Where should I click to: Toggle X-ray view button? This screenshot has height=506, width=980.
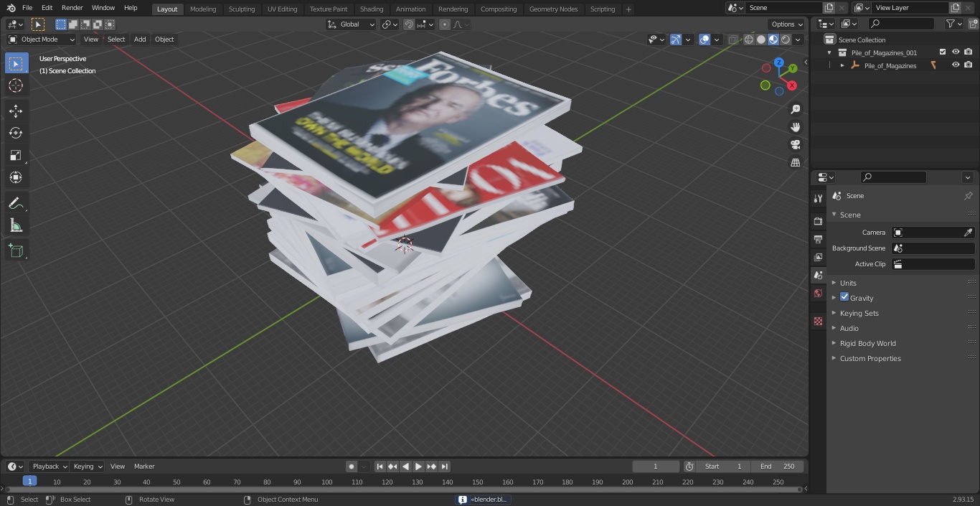click(x=732, y=39)
